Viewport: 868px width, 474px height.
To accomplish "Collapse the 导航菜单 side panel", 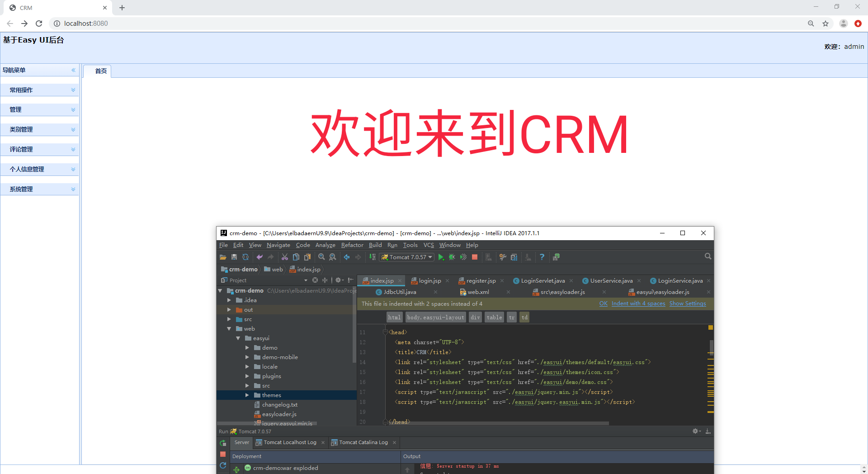I will point(73,70).
